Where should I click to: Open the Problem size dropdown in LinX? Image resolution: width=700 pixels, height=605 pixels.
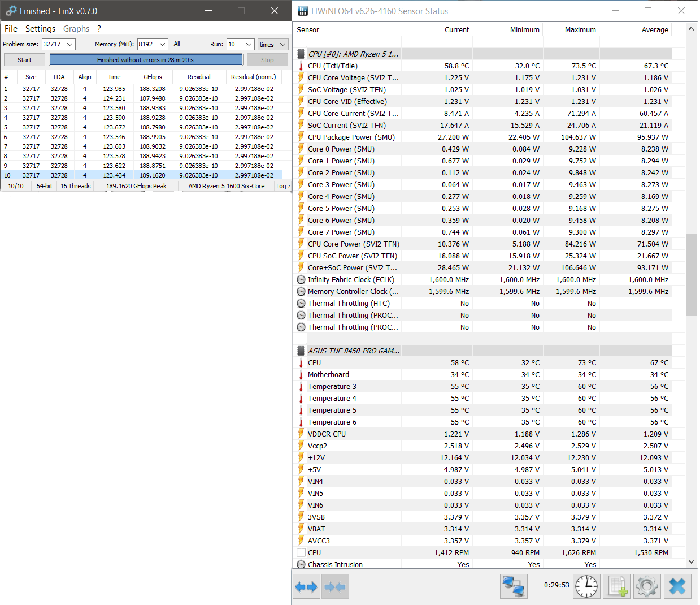[70, 44]
